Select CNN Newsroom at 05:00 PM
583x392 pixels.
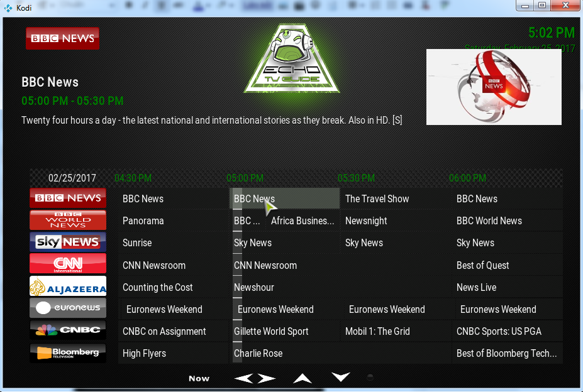pyautogui.click(x=340, y=265)
